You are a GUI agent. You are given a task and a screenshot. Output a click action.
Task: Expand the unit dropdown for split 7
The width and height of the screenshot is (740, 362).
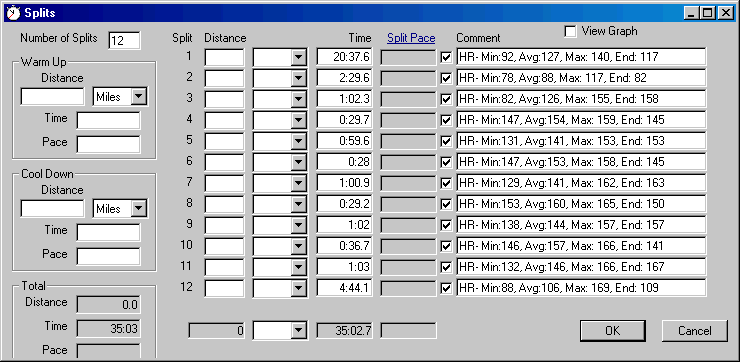(298, 183)
